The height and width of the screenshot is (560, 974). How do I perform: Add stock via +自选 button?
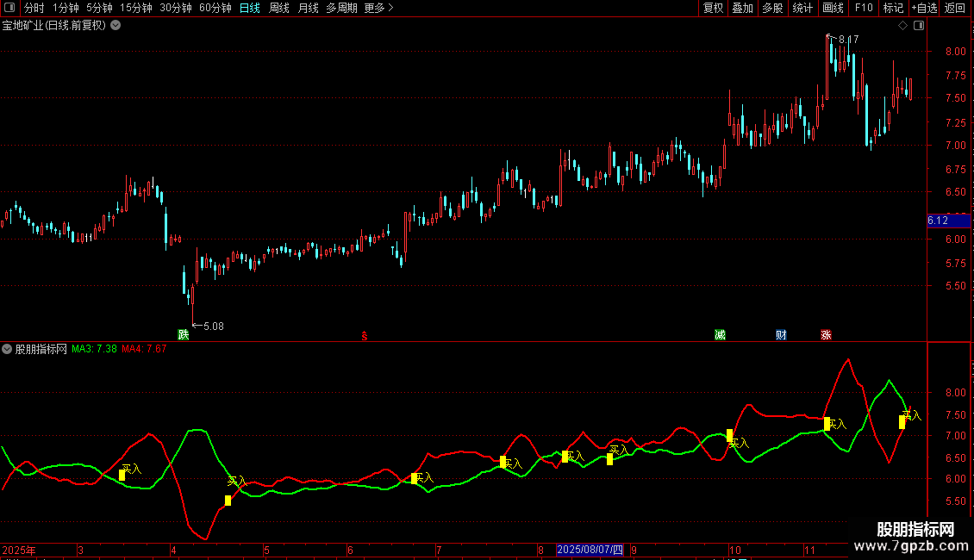click(924, 8)
